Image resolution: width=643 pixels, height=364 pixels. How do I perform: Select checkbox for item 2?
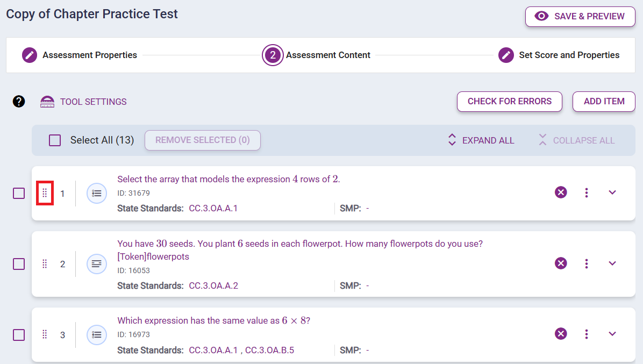pos(19,263)
